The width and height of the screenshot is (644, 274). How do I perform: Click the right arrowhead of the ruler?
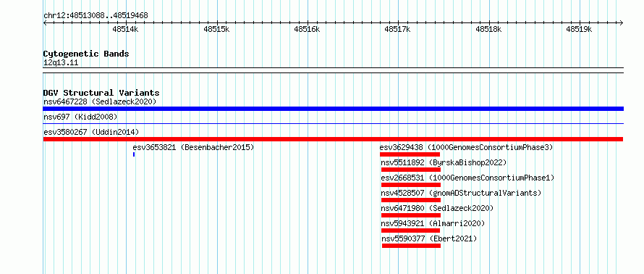pyautogui.click(x=622, y=23)
